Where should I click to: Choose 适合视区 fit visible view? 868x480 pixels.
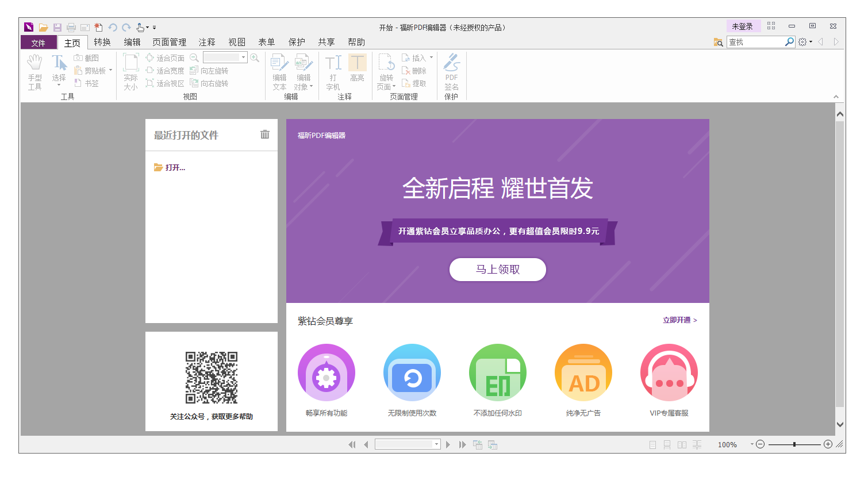coord(165,83)
